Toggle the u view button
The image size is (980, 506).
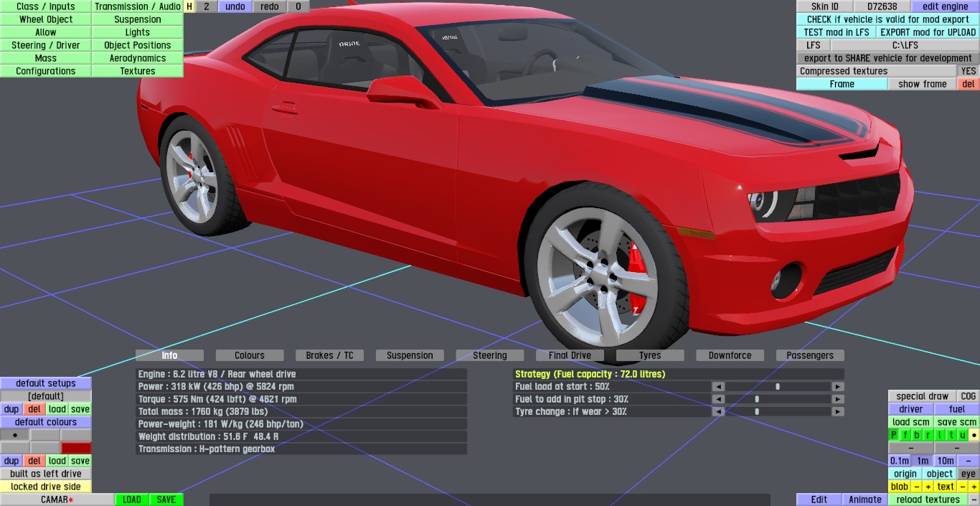[963, 435]
